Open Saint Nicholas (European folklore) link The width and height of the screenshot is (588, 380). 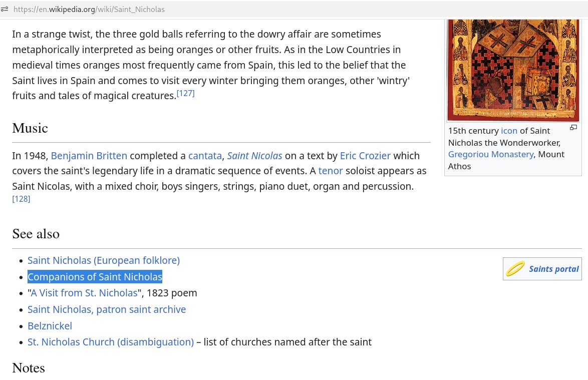coord(104,261)
